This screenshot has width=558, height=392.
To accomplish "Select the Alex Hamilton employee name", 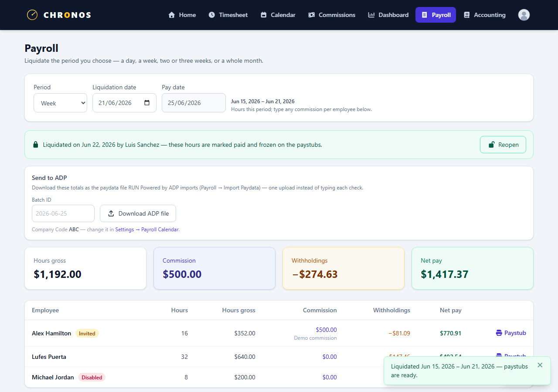I will [x=51, y=333].
